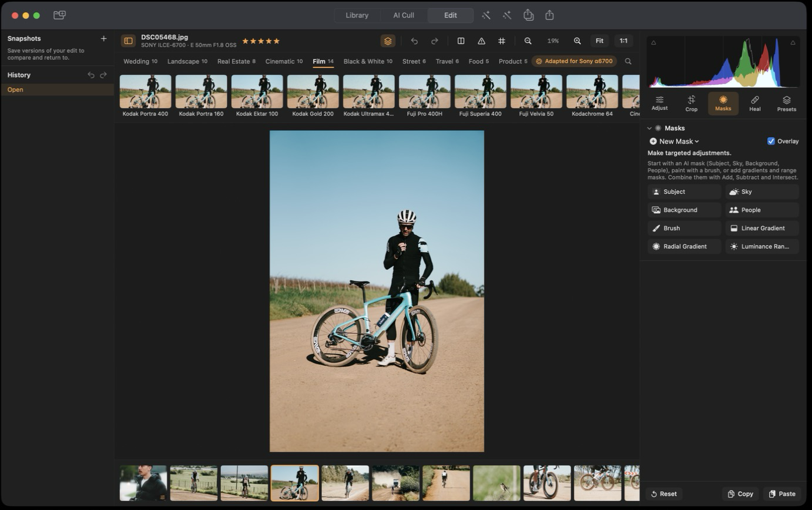The height and width of the screenshot is (510, 812).
Task: Click the redo arrow in the top toolbar
Action: click(435, 41)
